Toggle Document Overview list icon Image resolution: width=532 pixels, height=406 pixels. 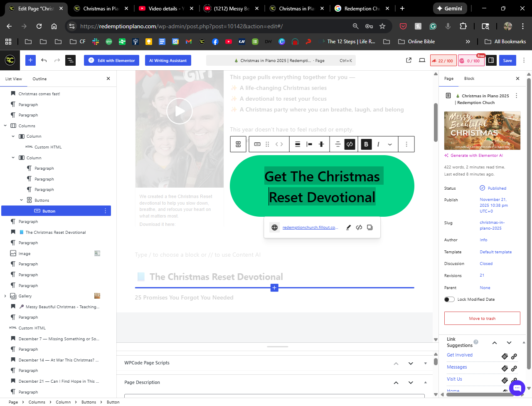tap(71, 60)
